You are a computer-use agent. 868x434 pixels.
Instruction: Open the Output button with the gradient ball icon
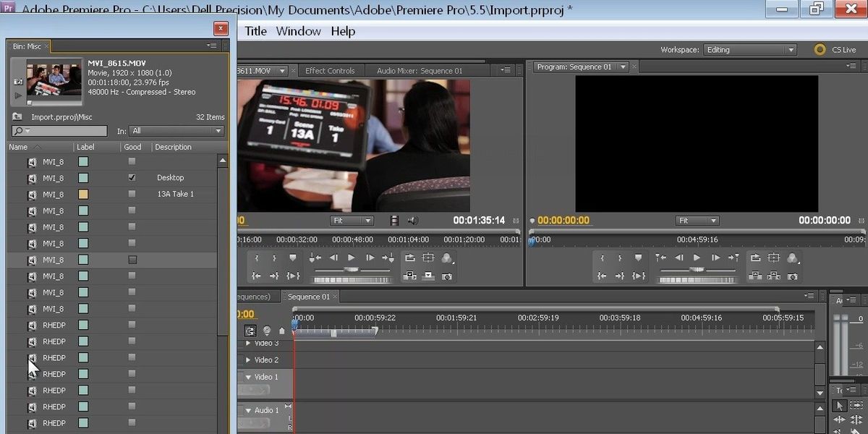[447, 258]
